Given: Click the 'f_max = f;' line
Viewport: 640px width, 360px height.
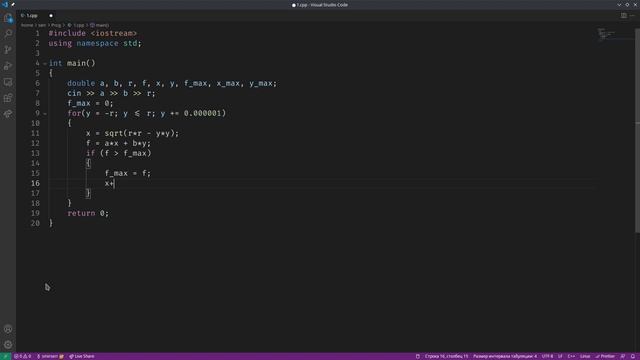Looking at the screenshot, I should point(128,173).
